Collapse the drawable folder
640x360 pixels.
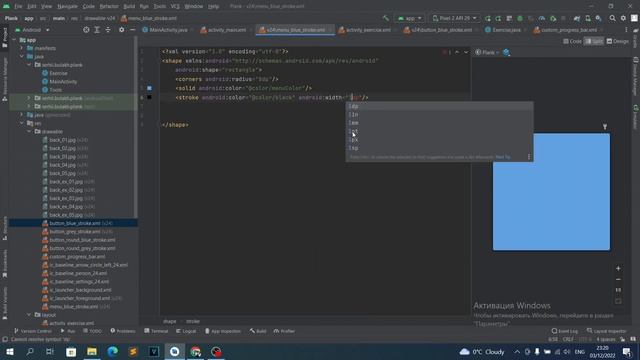point(29,131)
